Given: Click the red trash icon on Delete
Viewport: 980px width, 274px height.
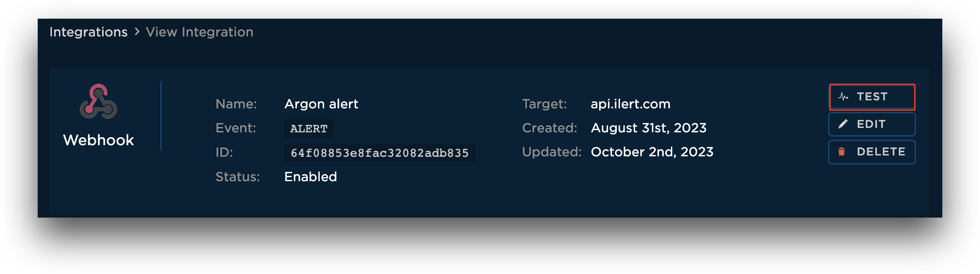Looking at the screenshot, I should pyautogui.click(x=842, y=152).
